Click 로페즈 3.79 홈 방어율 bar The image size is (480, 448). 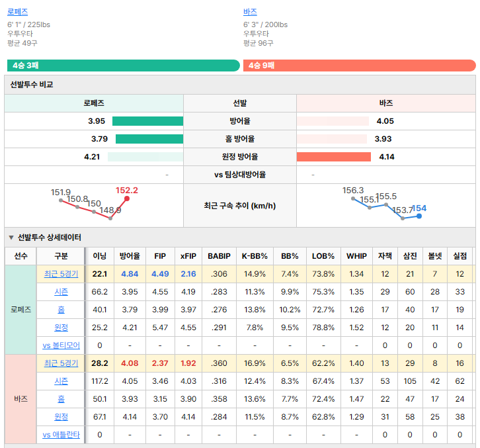149,139
